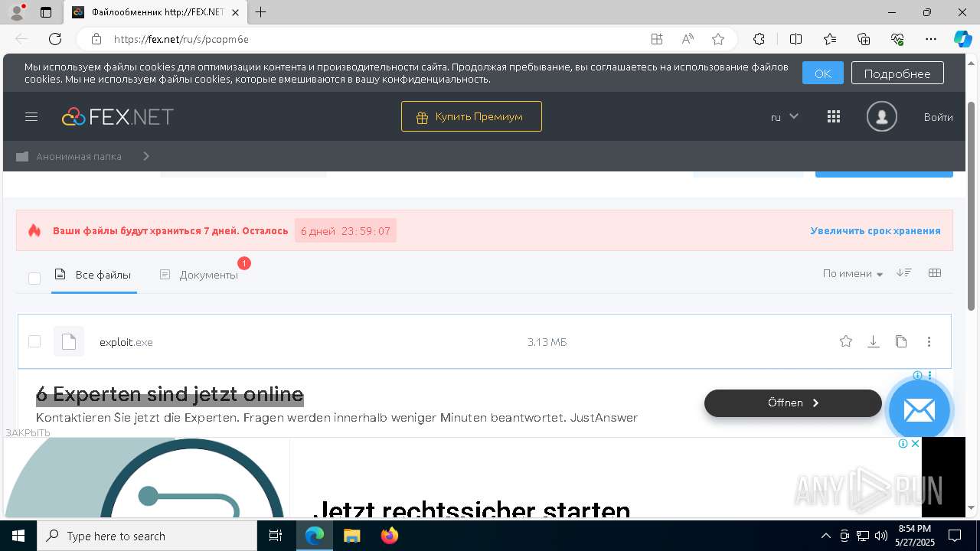Screen dimensions: 980x551
Task: Show hidden system tray icons
Action: (x=825, y=536)
